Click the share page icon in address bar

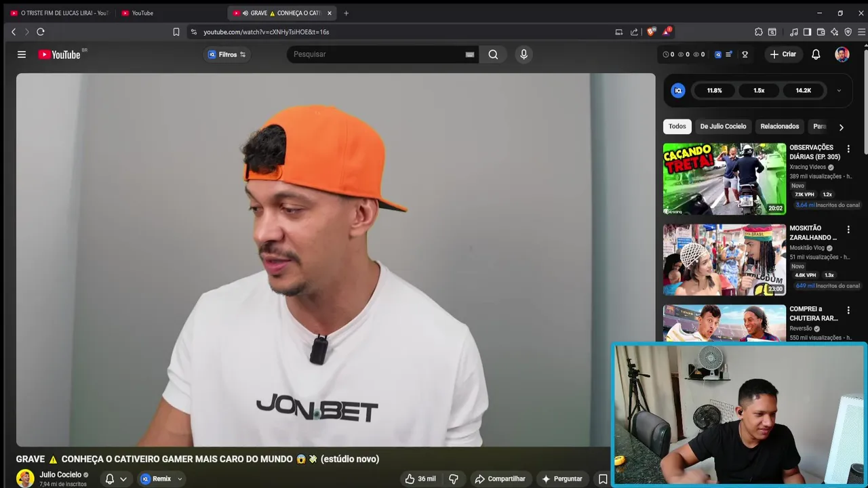[634, 32]
